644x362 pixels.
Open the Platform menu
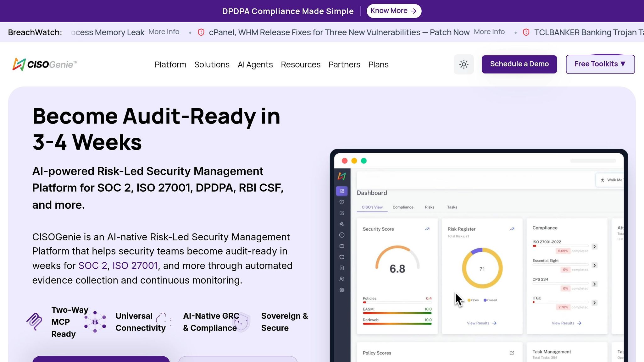click(170, 65)
